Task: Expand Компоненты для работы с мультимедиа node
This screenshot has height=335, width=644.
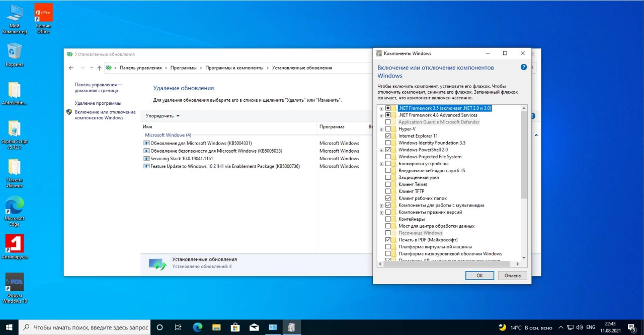Action: pyautogui.click(x=381, y=206)
